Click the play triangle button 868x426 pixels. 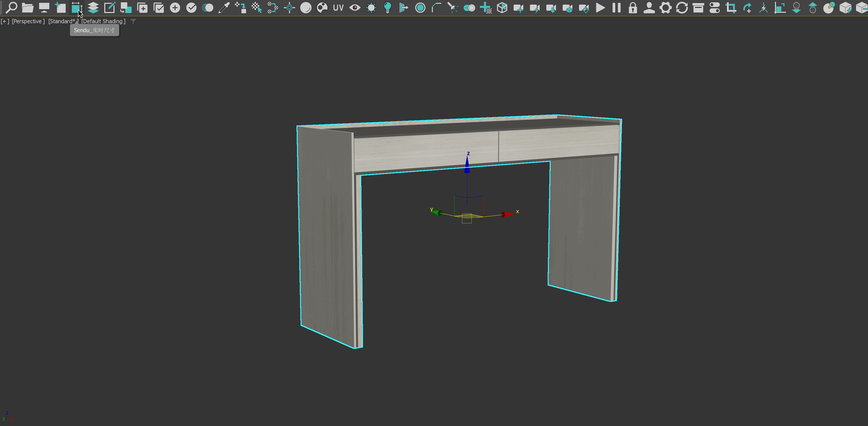(x=600, y=7)
